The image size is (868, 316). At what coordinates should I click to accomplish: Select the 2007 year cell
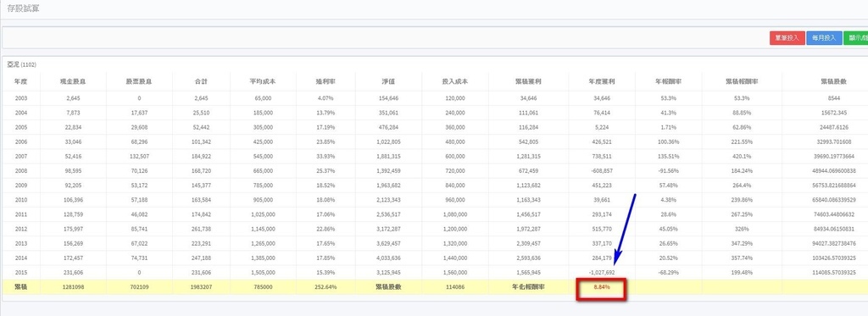(x=21, y=156)
